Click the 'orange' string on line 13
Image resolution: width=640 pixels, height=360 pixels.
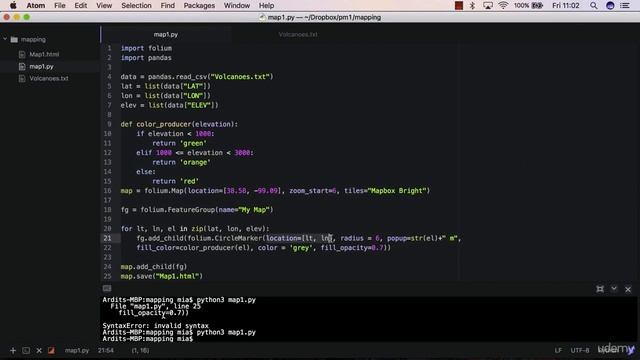coord(196,162)
